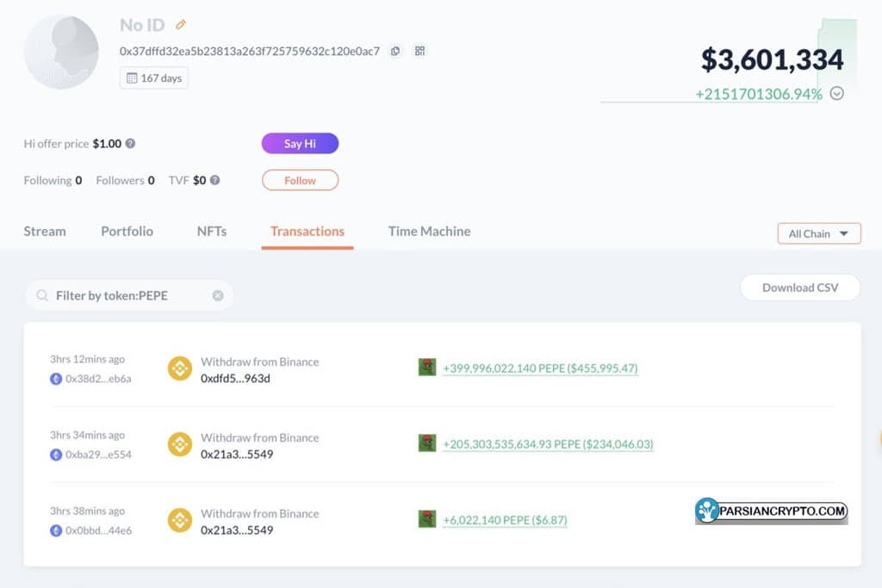The width and height of the screenshot is (882, 588).
Task: Click the pencil icon to edit No ID
Action: [x=181, y=25]
